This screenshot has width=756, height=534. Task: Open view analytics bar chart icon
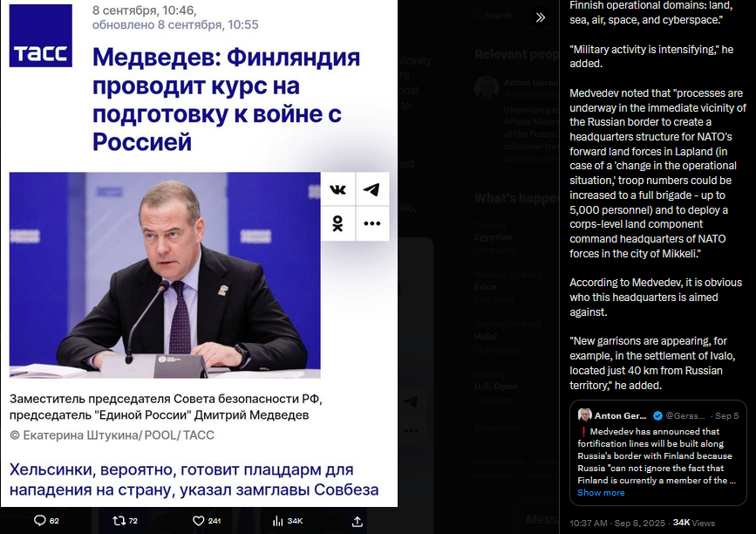coord(277,521)
